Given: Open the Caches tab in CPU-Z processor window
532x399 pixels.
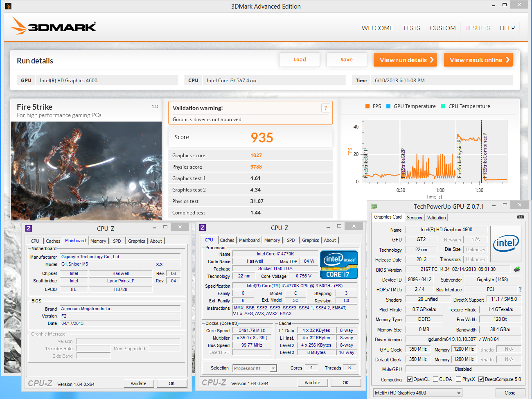Looking at the screenshot, I should (x=227, y=240).
